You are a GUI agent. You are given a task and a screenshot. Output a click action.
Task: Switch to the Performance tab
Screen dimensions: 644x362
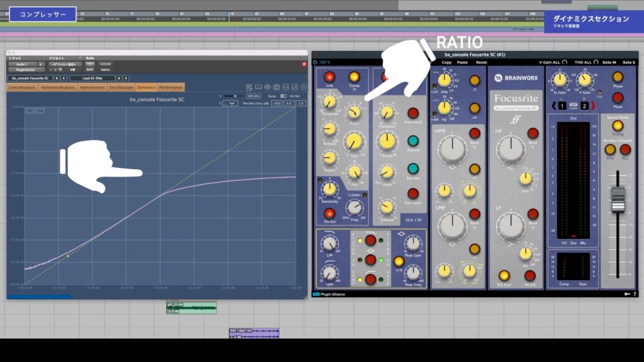171,87
